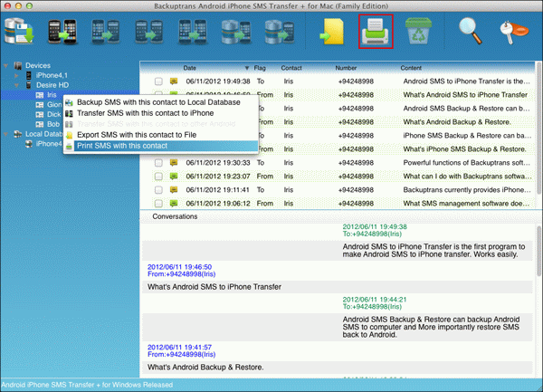This screenshot has height=392, width=543.
Task: Click the Conversations section header
Action: coord(175,216)
